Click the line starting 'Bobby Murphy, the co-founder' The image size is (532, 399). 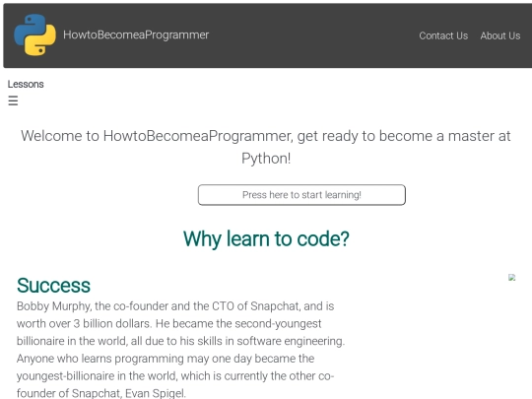175,306
